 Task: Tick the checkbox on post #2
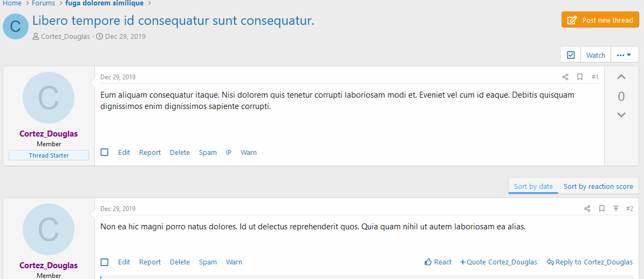(x=105, y=262)
